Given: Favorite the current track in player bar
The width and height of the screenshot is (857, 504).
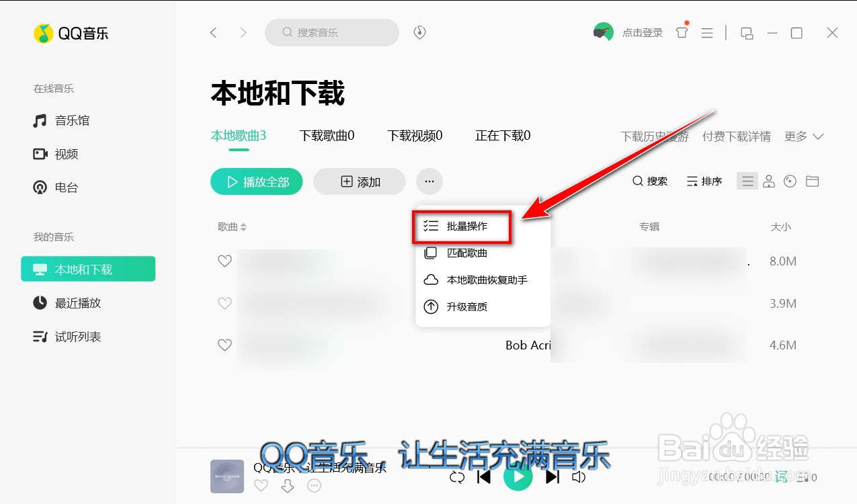Looking at the screenshot, I should tap(261, 485).
